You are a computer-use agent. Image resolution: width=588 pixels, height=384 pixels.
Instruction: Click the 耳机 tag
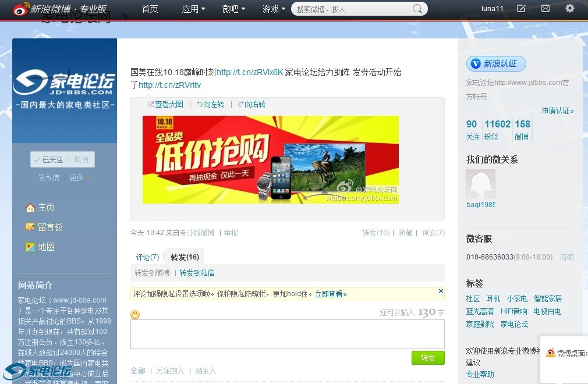[x=493, y=298]
